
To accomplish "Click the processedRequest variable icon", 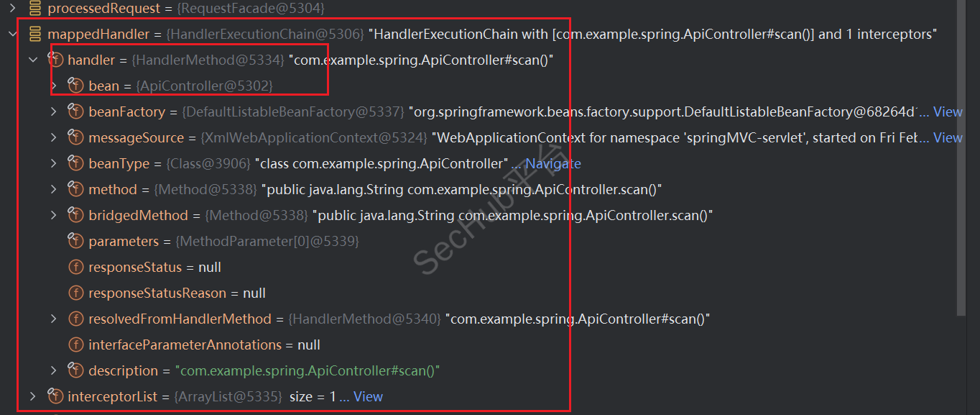I will click(x=35, y=9).
